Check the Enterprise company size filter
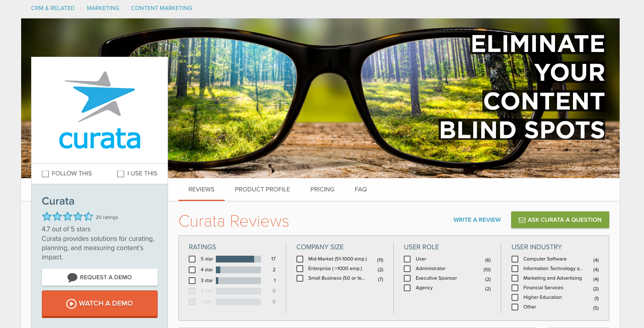 (x=300, y=269)
